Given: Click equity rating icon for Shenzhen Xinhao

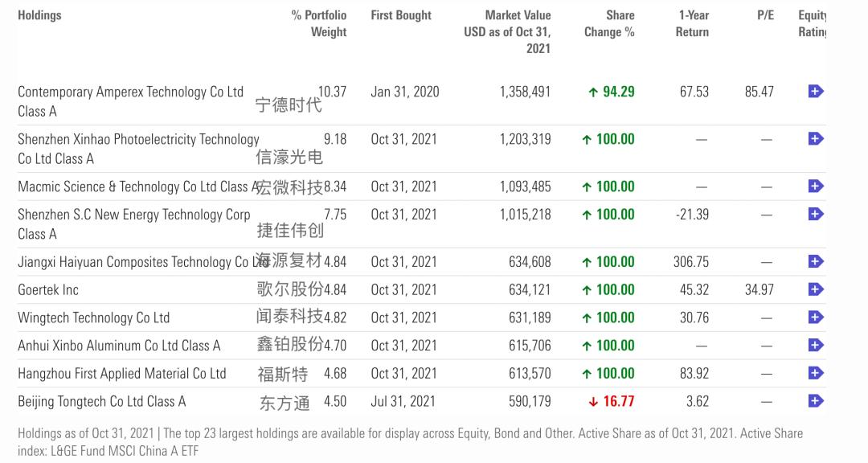Looking at the screenshot, I should pos(815,139).
